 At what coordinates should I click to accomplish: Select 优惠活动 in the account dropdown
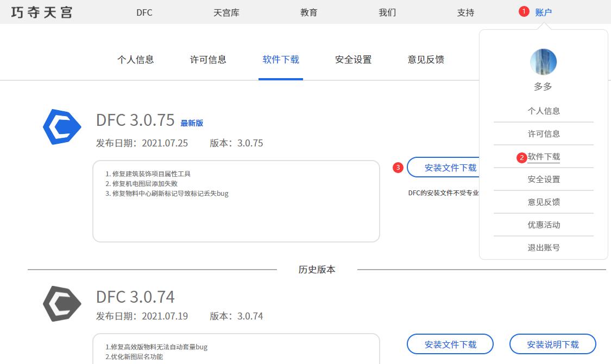[x=544, y=225]
